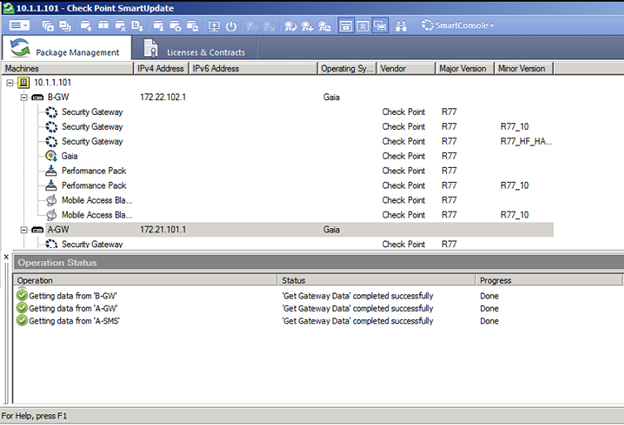Sort by Operating System column header
Image resolution: width=624 pixels, height=425 pixels.
(347, 68)
